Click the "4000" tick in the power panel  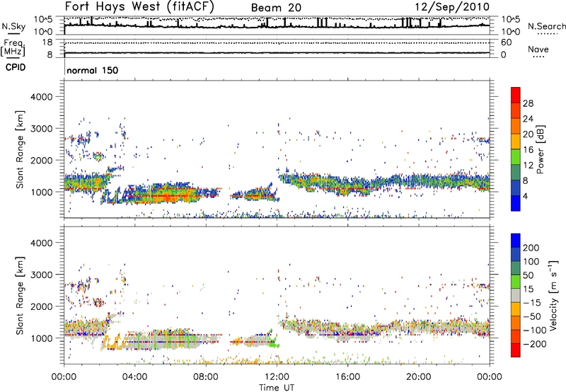(x=41, y=97)
